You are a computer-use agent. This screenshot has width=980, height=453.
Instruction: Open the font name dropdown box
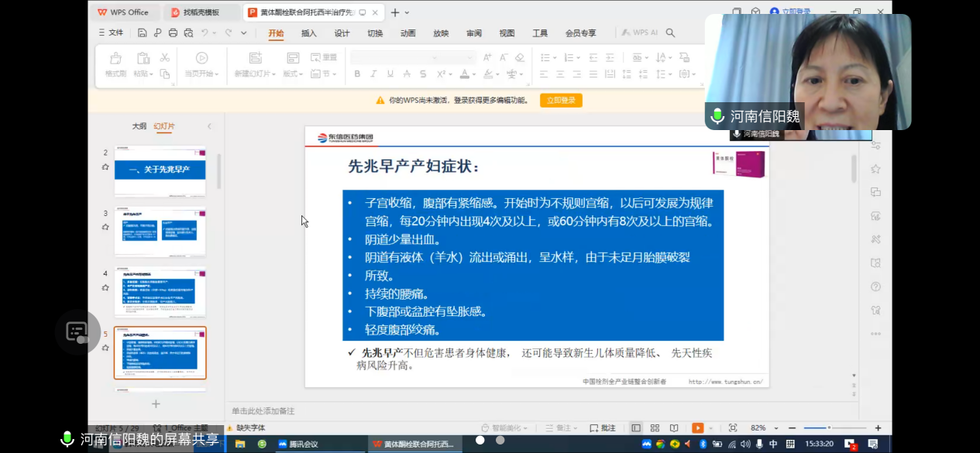click(395, 58)
